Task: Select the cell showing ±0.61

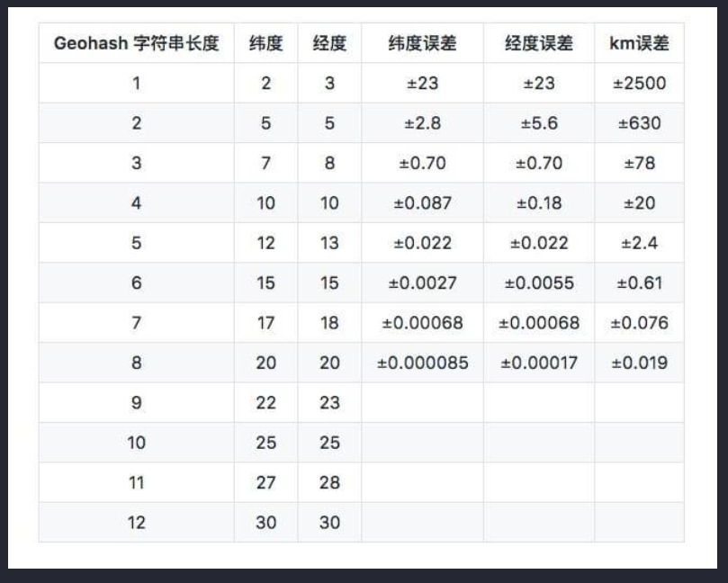Action: [638, 282]
